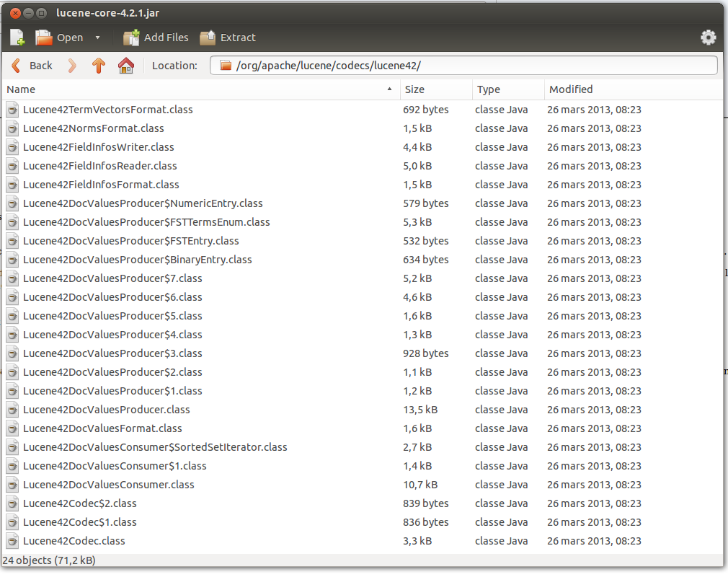Select Lucene42TermVectorsFormat.class file

(362, 110)
